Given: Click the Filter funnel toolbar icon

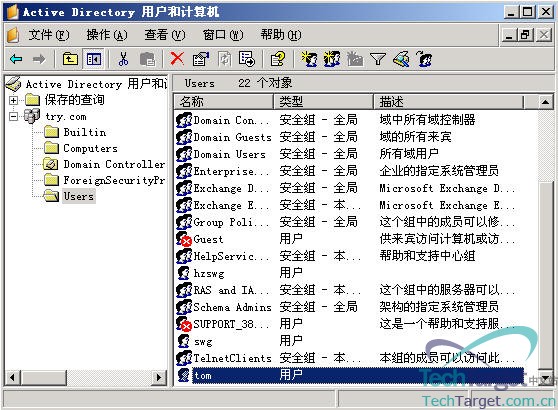Looking at the screenshot, I should 378,59.
